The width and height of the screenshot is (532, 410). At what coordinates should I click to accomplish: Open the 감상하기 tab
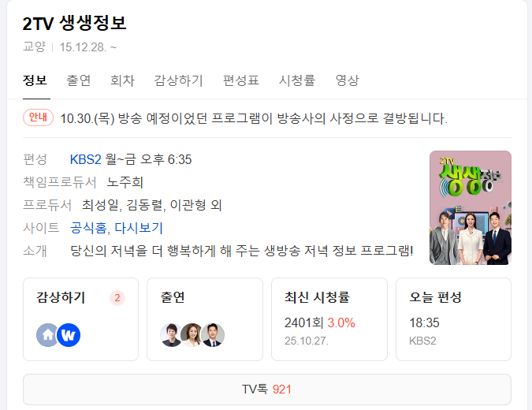178,80
